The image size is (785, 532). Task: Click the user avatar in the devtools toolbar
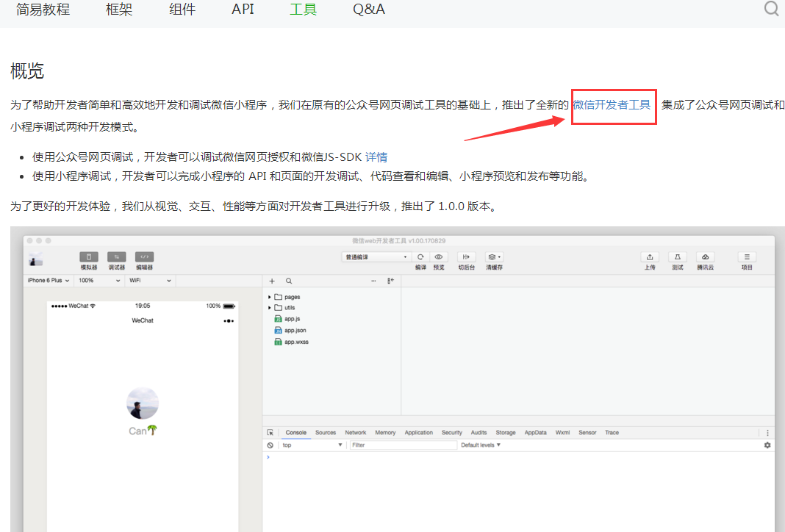tap(35, 259)
